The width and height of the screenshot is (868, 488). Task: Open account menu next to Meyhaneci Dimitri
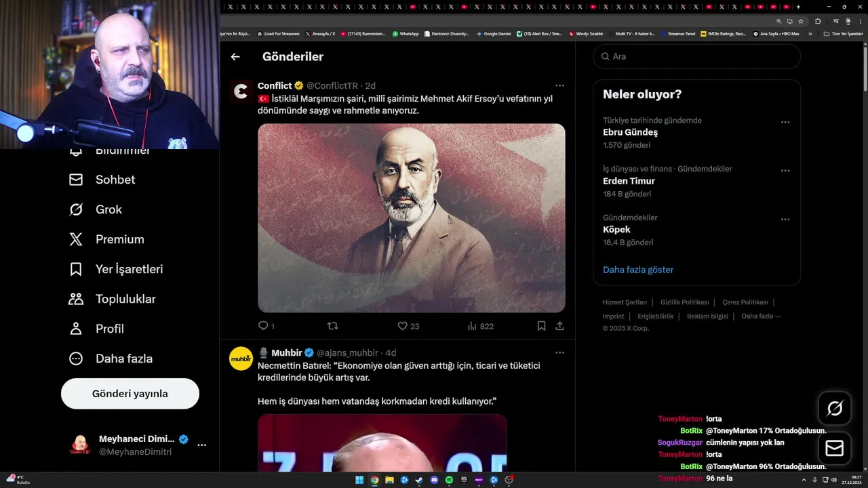click(x=201, y=445)
